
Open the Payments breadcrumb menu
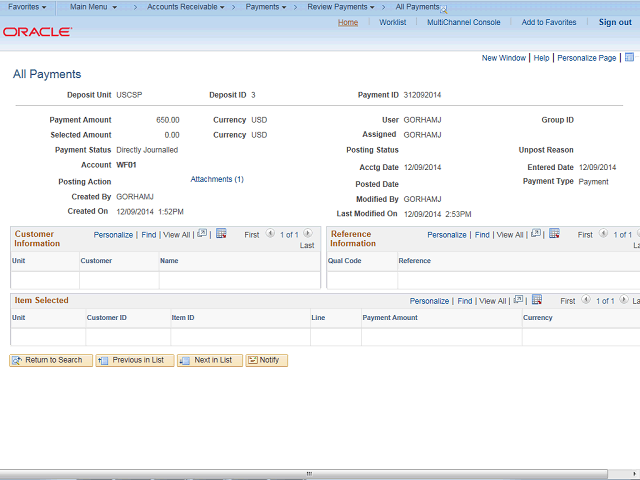point(266,7)
